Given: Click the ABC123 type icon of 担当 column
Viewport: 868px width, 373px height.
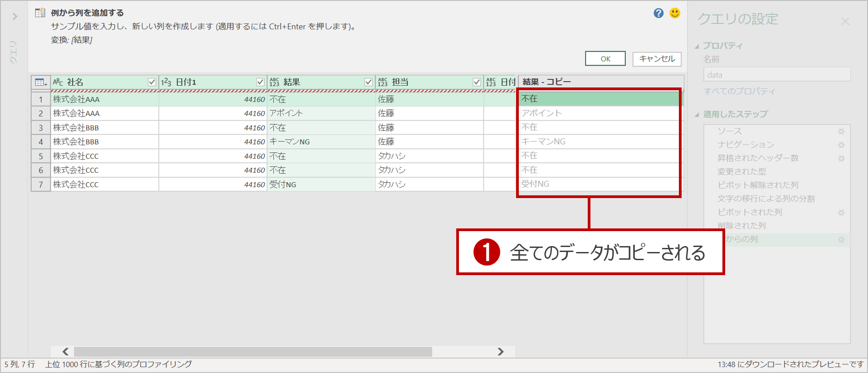Looking at the screenshot, I should (383, 82).
